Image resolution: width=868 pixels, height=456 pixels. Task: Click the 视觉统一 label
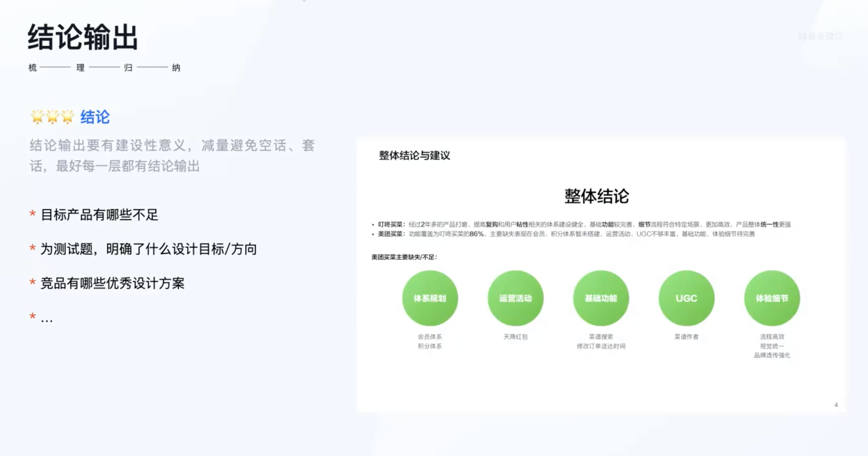[772, 346]
